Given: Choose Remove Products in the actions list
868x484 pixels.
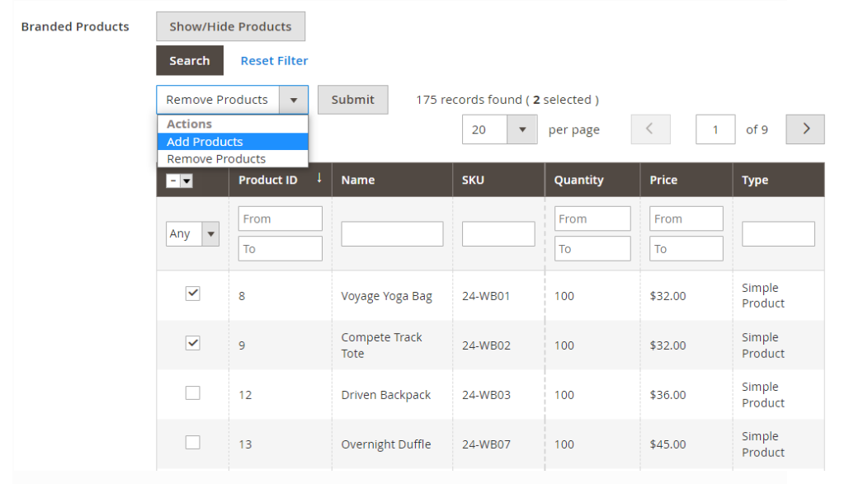Looking at the screenshot, I should click(216, 159).
